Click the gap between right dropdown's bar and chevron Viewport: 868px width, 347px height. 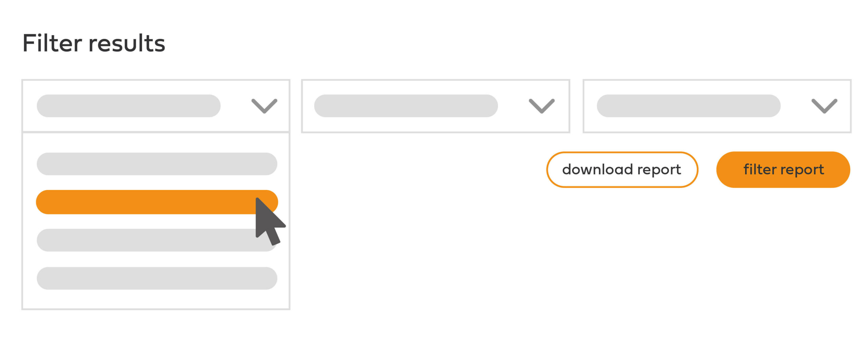796,106
